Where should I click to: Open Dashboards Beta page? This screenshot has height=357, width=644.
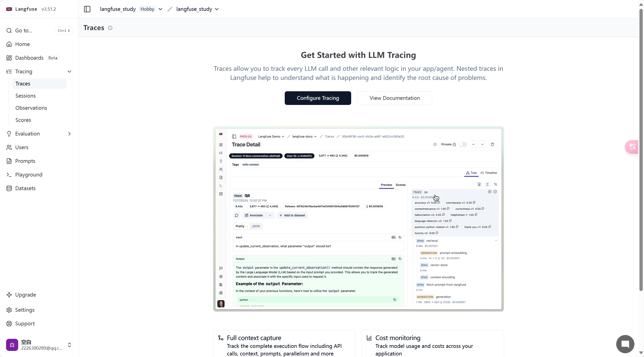[x=39, y=58]
